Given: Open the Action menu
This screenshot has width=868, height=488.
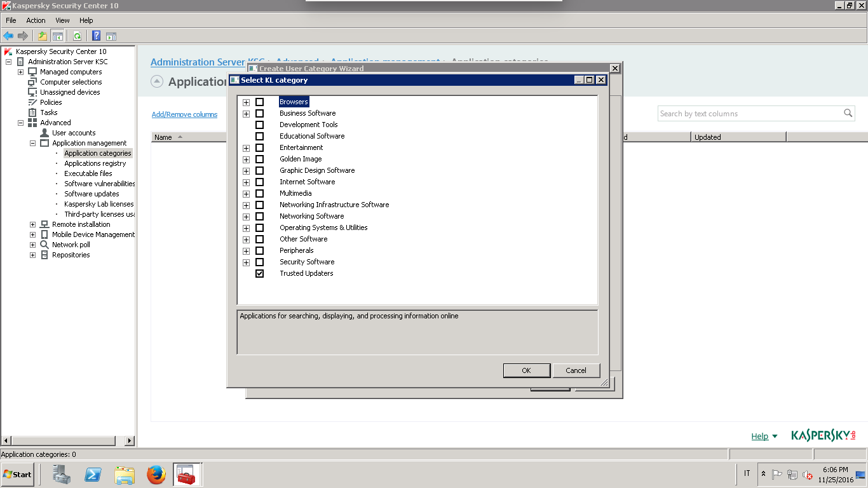Looking at the screenshot, I should 36,20.
